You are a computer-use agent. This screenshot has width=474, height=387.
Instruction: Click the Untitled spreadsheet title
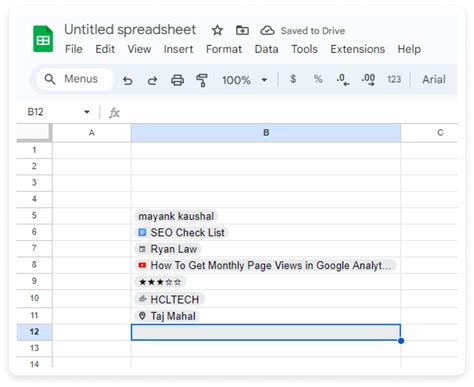pos(130,30)
